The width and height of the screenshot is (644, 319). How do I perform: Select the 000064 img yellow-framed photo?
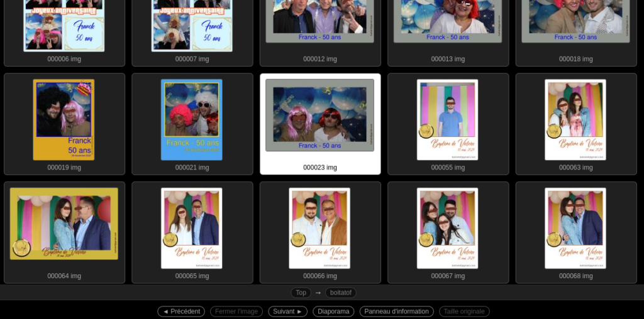coord(64,224)
